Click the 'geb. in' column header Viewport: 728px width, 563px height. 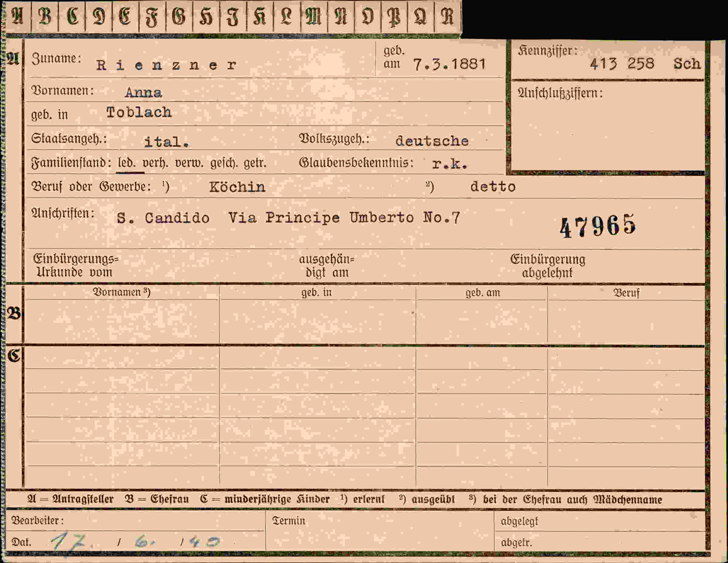pyautogui.click(x=317, y=292)
